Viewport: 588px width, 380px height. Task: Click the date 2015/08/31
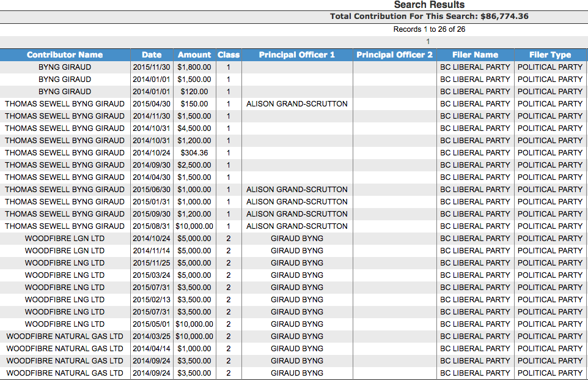click(152, 226)
